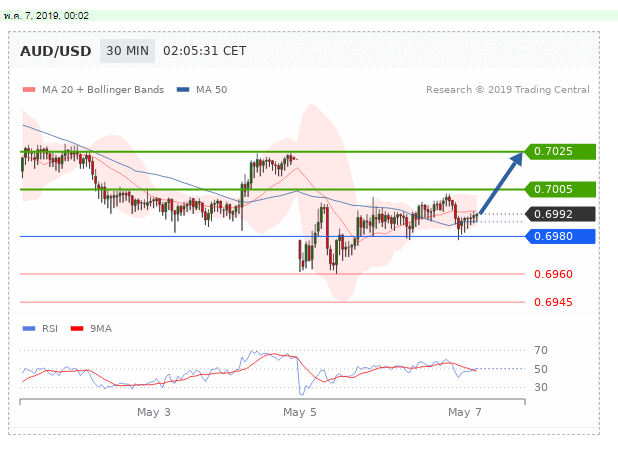Click the May 7 date axis label
Image resolution: width=618 pixels, height=452 pixels.
(x=465, y=413)
